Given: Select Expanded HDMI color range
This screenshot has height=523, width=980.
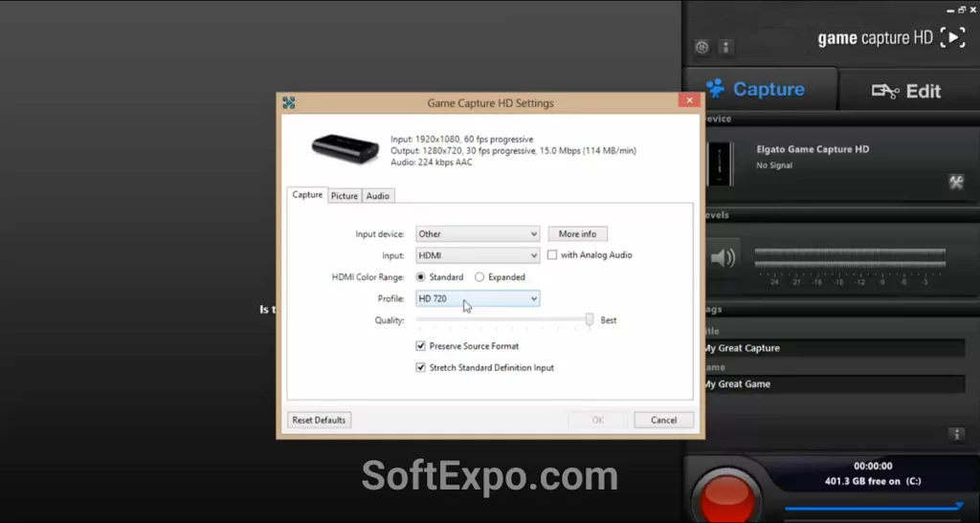Looking at the screenshot, I should tap(479, 277).
